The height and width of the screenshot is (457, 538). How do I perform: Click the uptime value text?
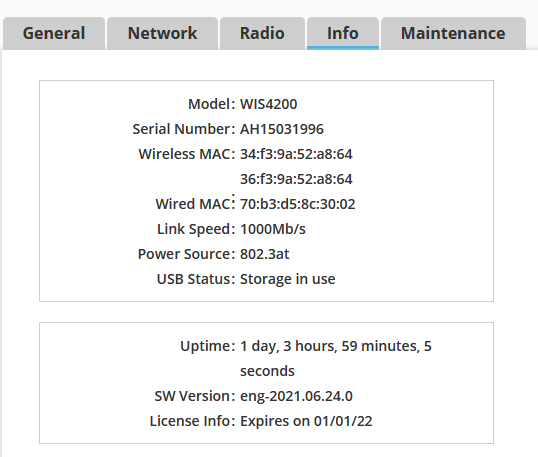336,359
